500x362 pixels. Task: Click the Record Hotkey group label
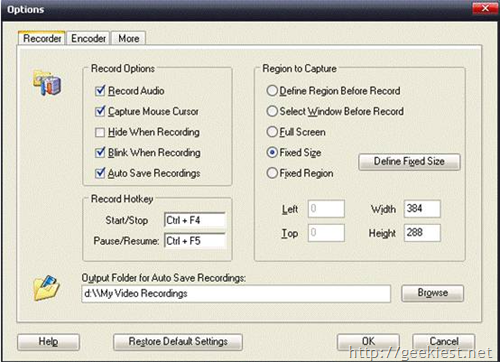(x=122, y=199)
